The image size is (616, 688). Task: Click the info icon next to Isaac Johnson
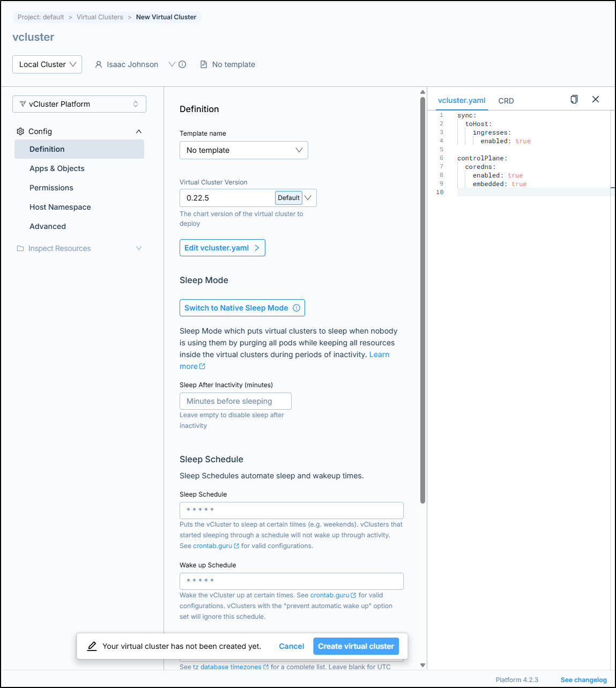click(x=182, y=64)
